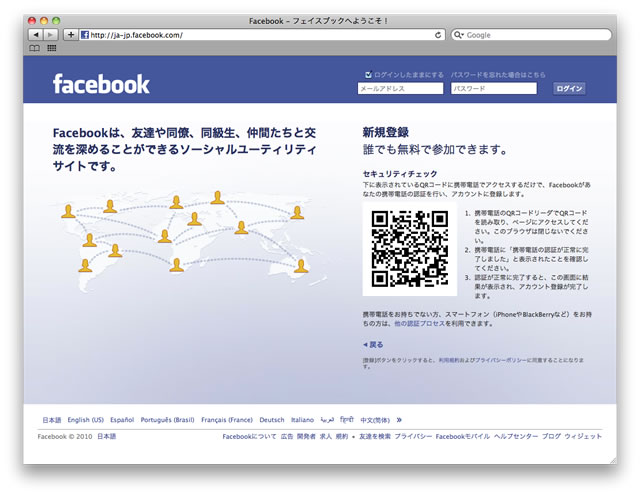Open 規約 footer link
This screenshot has height=496, width=640.
coord(342,436)
